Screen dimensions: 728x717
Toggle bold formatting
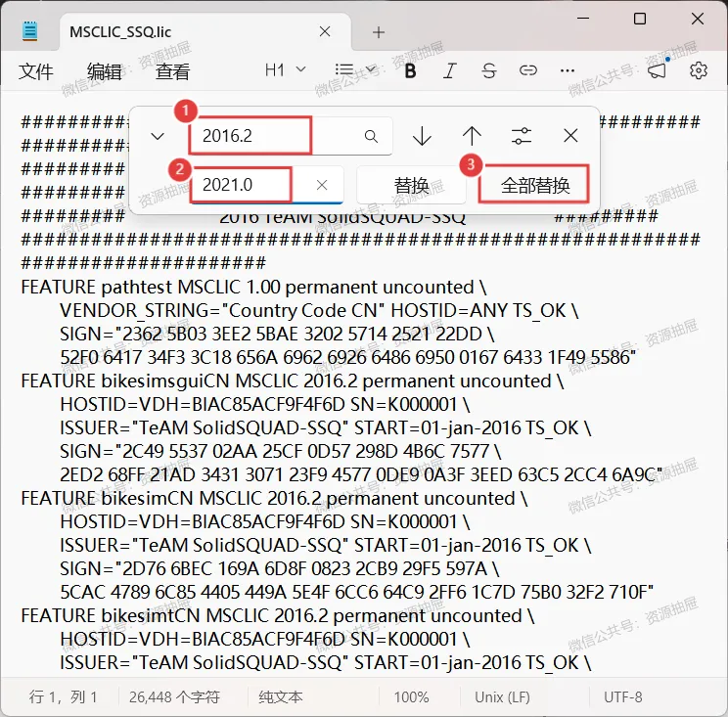[x=410, y=70]
